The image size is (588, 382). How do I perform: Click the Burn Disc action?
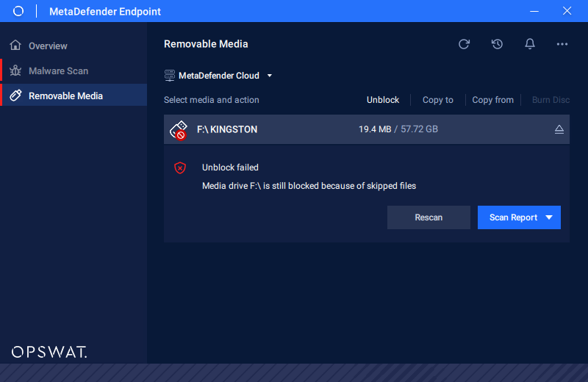[x=551, y=100]
